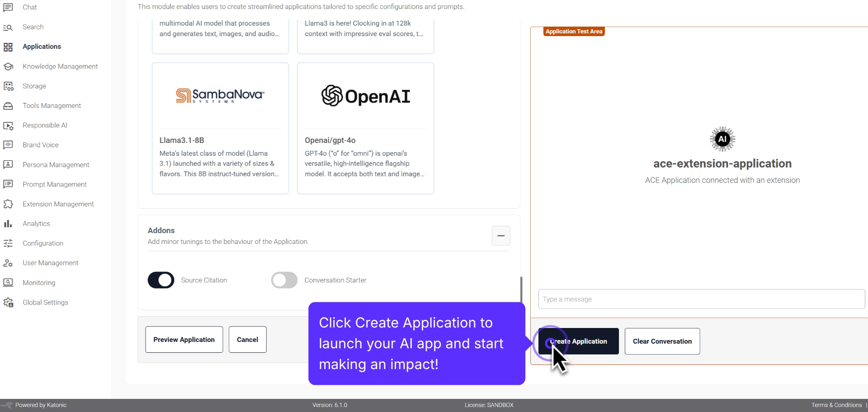This screenshot has height=412, width=868.
Task: Expand Persona Management settings
Action: pos(9,164)
